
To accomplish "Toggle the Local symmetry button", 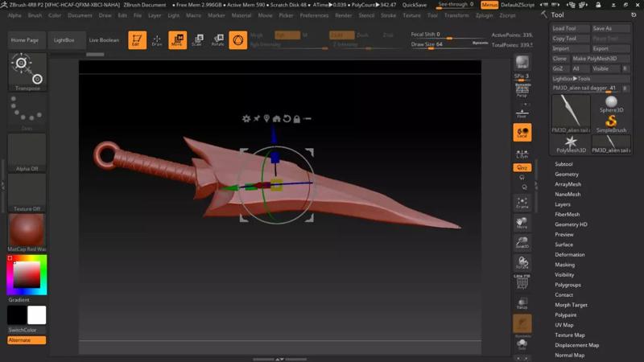I will [522, 133].
